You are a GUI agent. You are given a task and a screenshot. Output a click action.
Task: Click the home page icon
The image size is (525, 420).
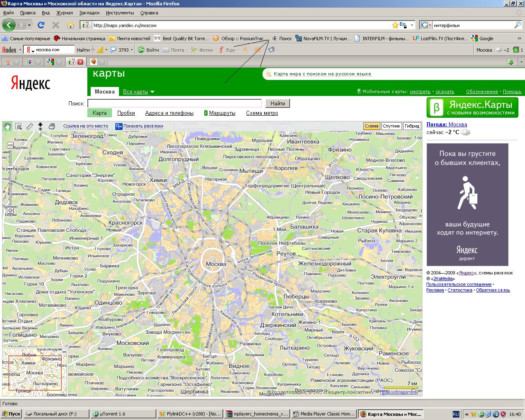coord(71,25)
